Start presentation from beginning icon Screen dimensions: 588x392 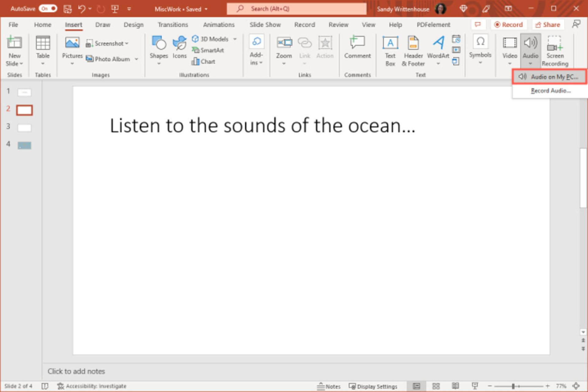tap(115, 9)
